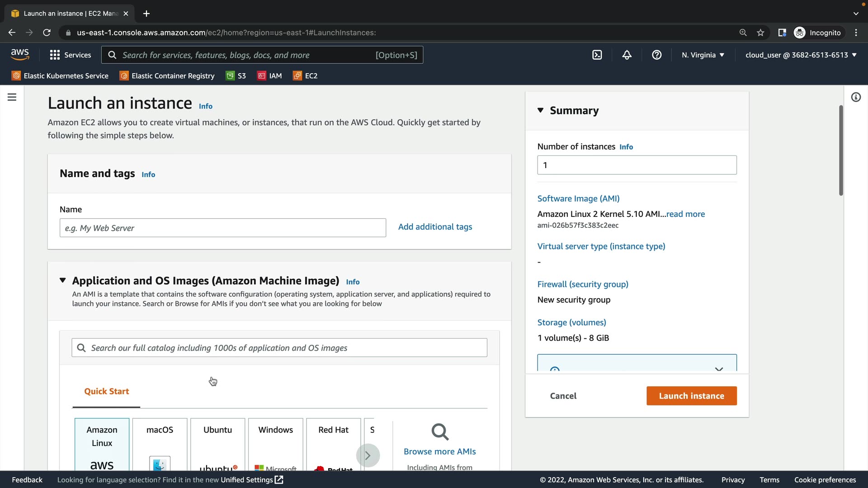Collapse Application and OS Images section
Viewport: 868px width, 488px height.
click(x=63, y=281)
